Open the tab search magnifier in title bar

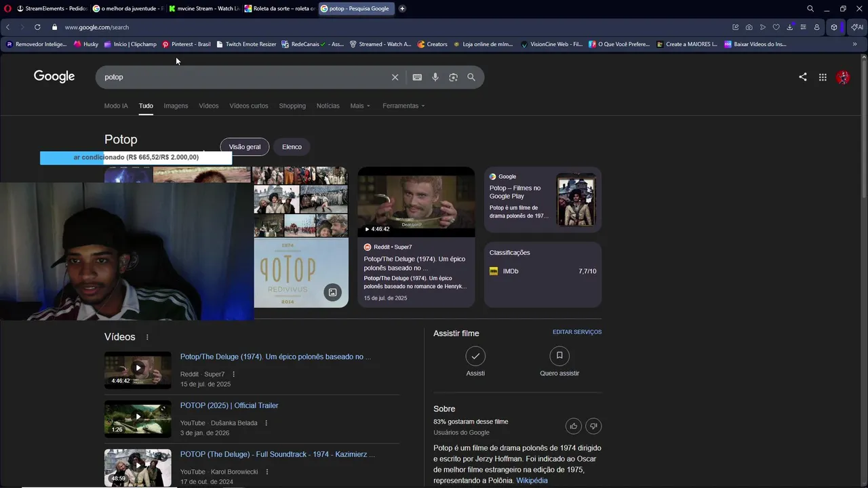[x=810, y=9]
